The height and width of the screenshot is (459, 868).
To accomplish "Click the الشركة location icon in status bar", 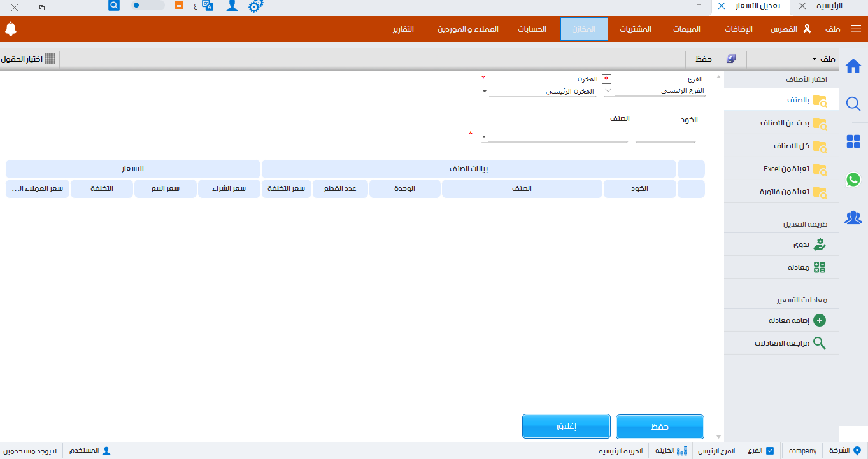I will coord(857,451).
